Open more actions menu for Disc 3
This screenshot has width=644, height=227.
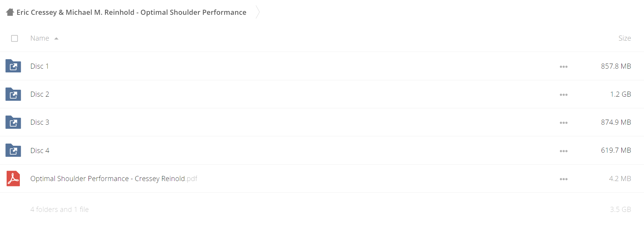564,123
